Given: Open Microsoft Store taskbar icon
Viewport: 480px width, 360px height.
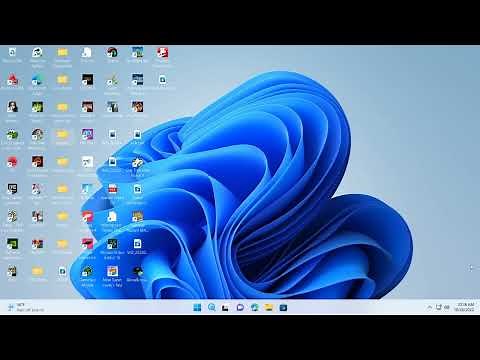Looking at the screenshot, I should click(283, 307).
